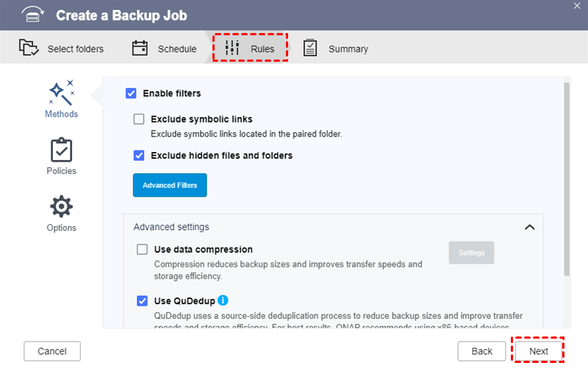
Task: Click the Methods magic wand icon
Action: (62, 92)
